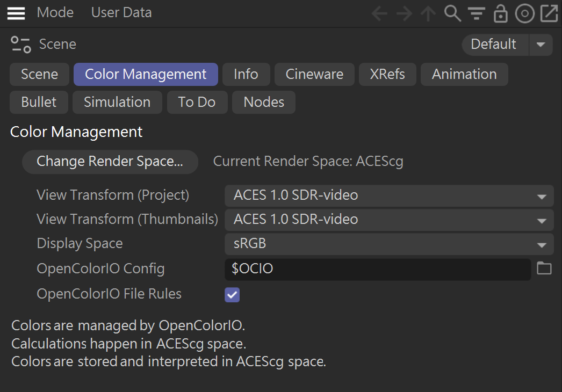Toggle the circular mode lock icon
The image size is (562, 392).
524,14
